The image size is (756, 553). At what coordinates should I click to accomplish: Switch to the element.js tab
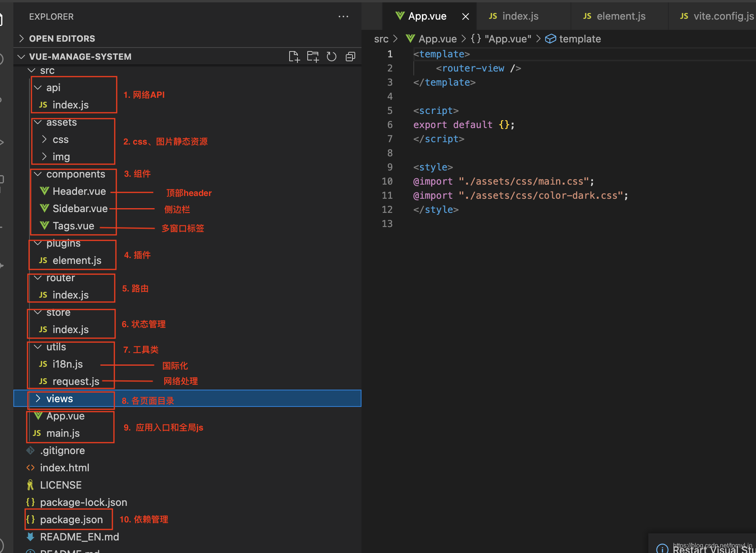(x=620, y=16)
